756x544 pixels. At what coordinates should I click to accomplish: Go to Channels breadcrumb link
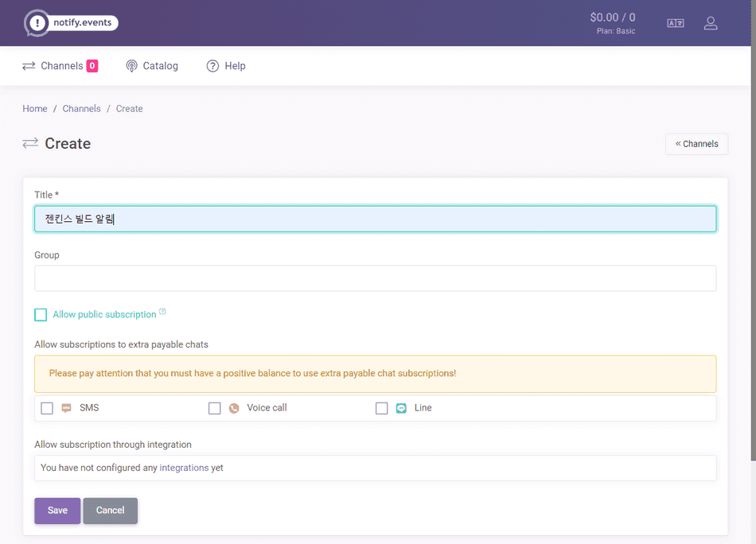coord(81,108)
